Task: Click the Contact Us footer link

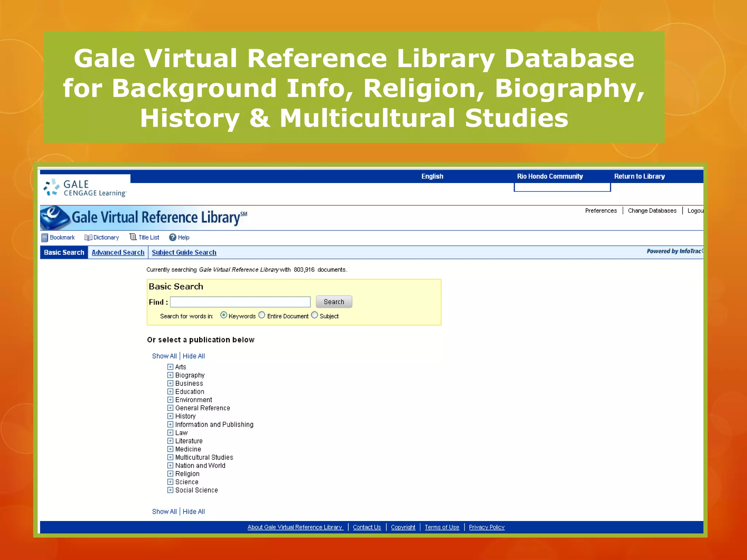Action: [367, 527]
